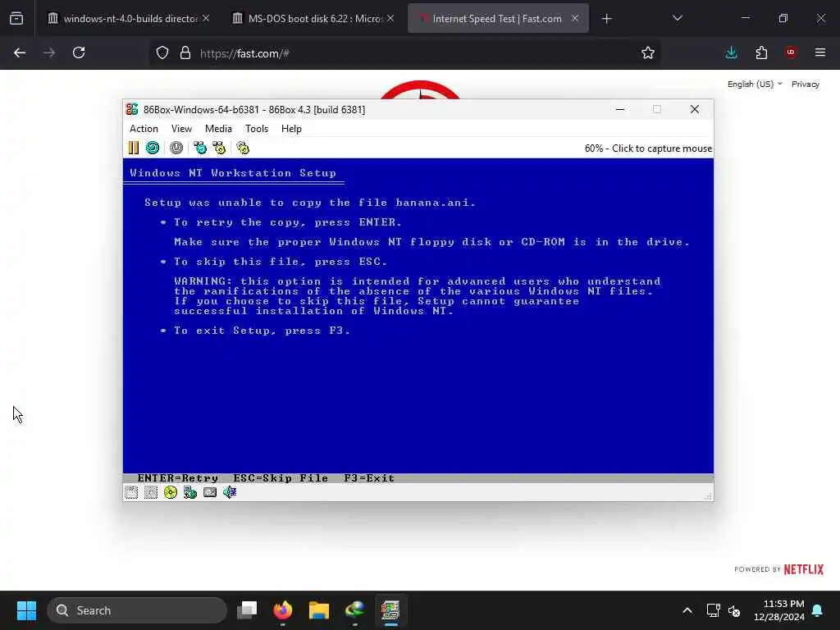The width and height of the screenshot is (840, 630).
Task: Click the uBlock Origin extension icon
Action: coord(791,52)
